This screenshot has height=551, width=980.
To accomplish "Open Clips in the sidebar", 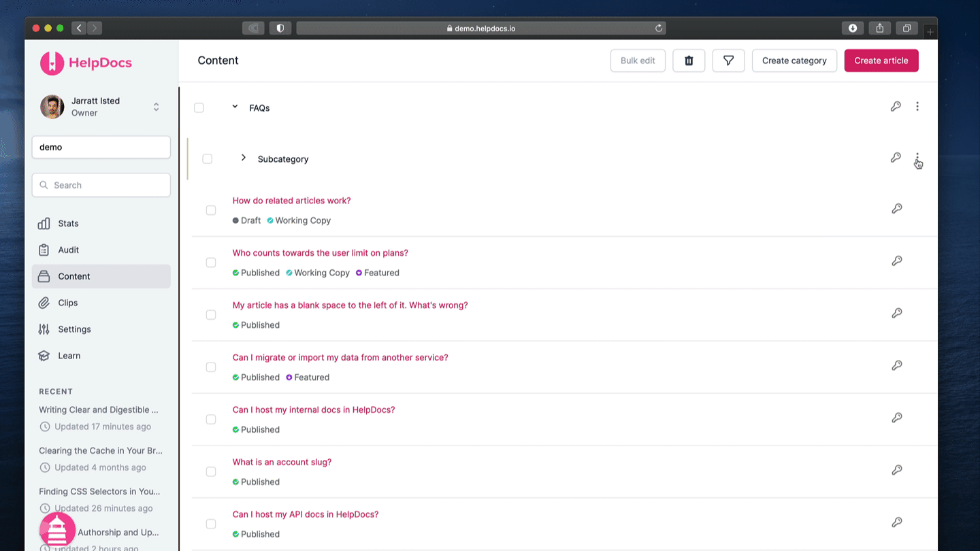I will tap(101, 303).
